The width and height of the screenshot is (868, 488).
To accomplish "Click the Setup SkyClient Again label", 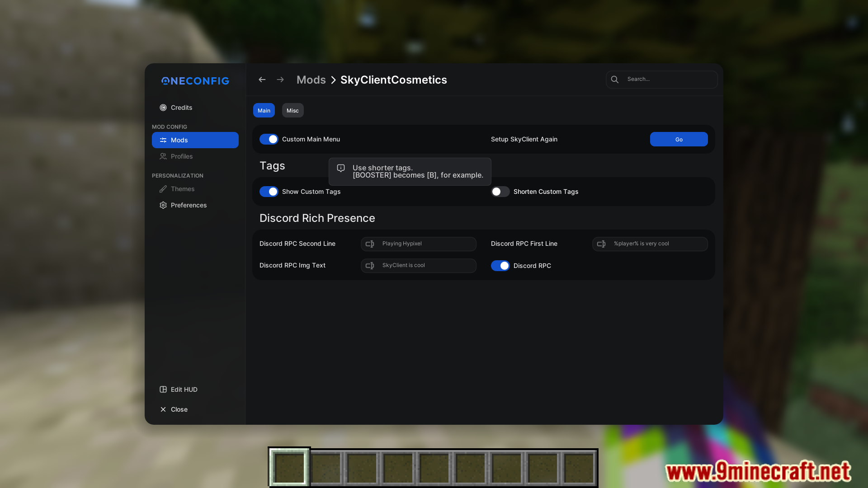I will click(x=524, y=139).
